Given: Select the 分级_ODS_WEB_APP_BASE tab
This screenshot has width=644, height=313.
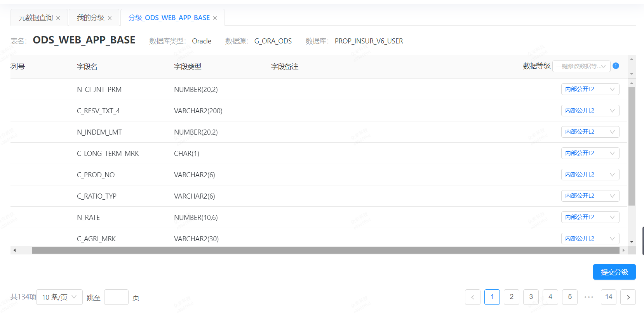Looking at the screenshot, I should pos(169,18).
